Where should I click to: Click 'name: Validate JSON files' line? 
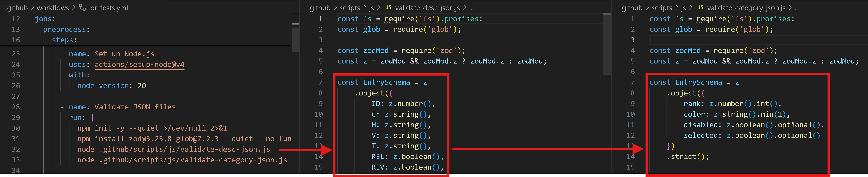[118, 107]
